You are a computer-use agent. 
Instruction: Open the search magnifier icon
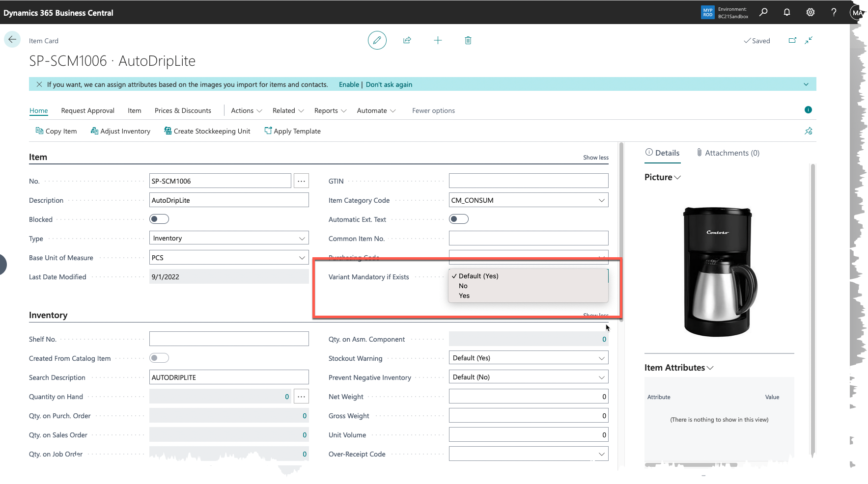coord(763,12)
